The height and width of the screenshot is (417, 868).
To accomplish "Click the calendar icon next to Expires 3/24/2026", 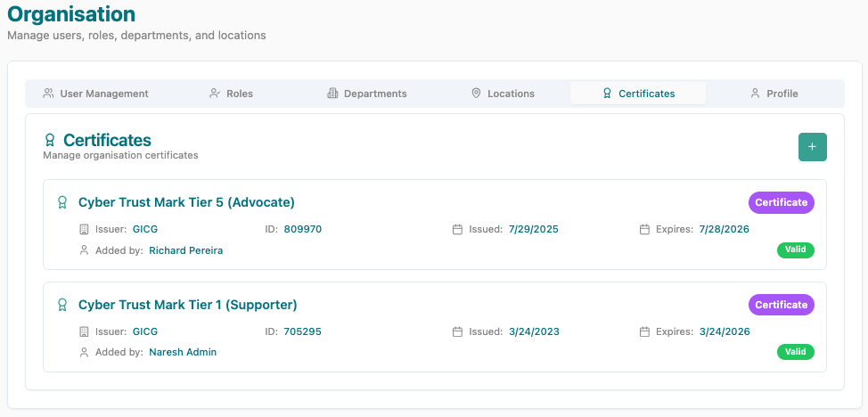I will (644, 331).
